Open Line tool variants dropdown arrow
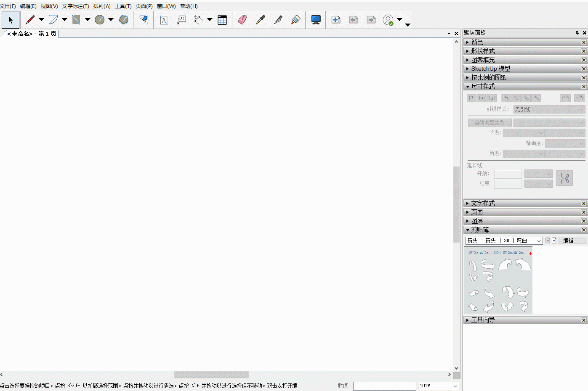 click(x=41, y=19)
